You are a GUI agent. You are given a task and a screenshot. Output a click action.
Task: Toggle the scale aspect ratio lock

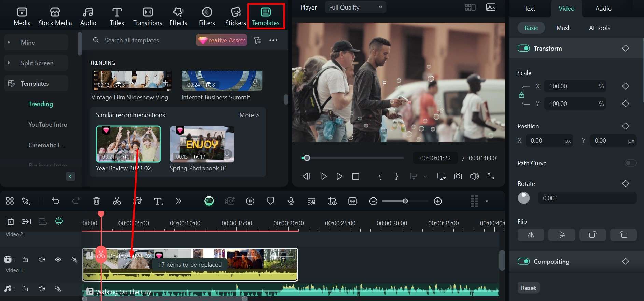[x=521, y=95]
